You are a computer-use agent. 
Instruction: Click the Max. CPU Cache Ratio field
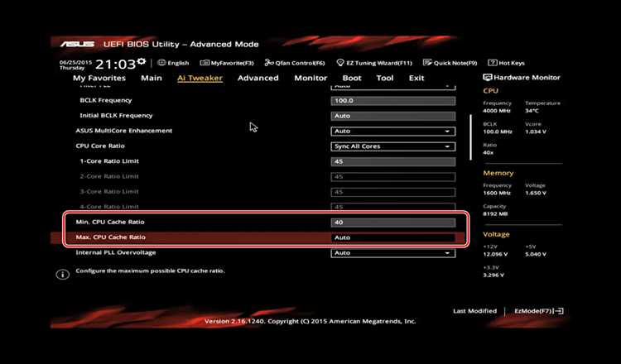(x=392, y=237)
